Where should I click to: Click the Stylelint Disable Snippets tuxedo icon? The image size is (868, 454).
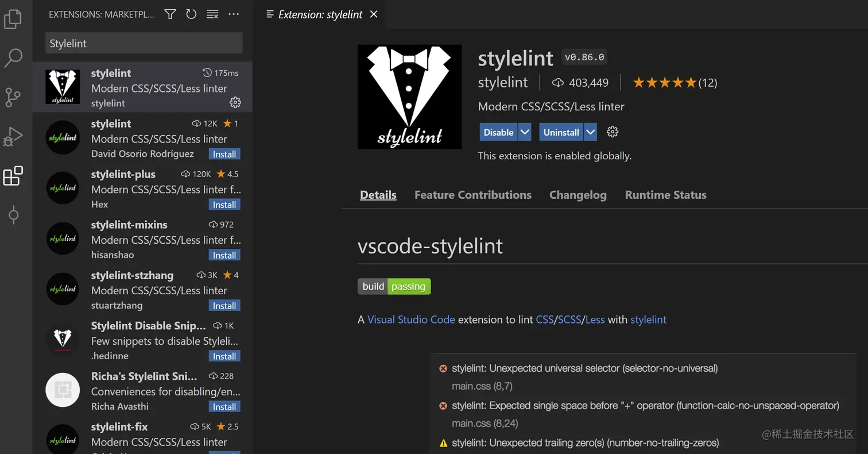pyautogui.click(x=63, y=340)
